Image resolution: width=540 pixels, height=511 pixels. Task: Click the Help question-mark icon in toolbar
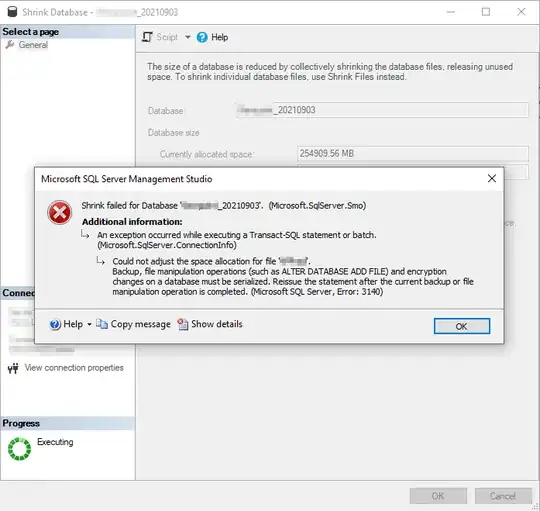pyautogui.click(x=202, y=37)
